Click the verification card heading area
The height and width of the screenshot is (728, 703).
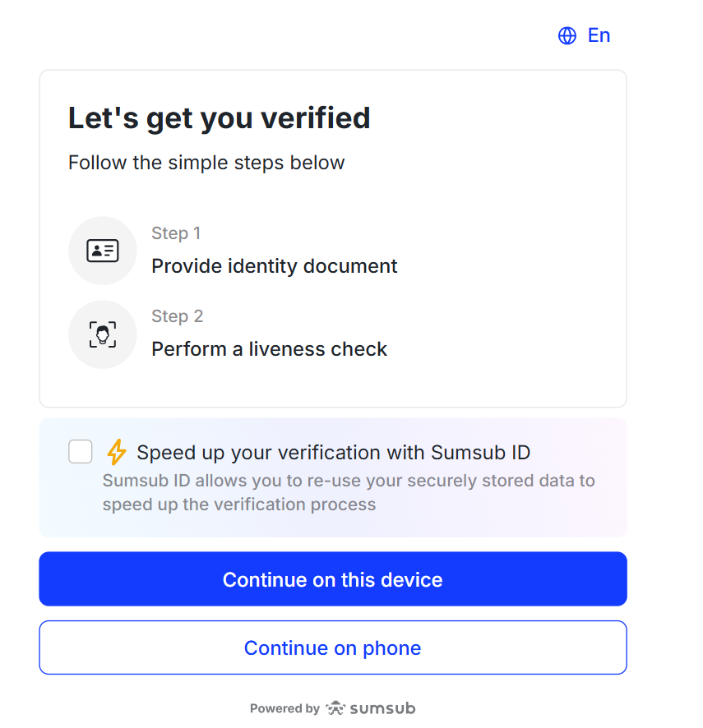pyautogui.click(x=219, y=117)
